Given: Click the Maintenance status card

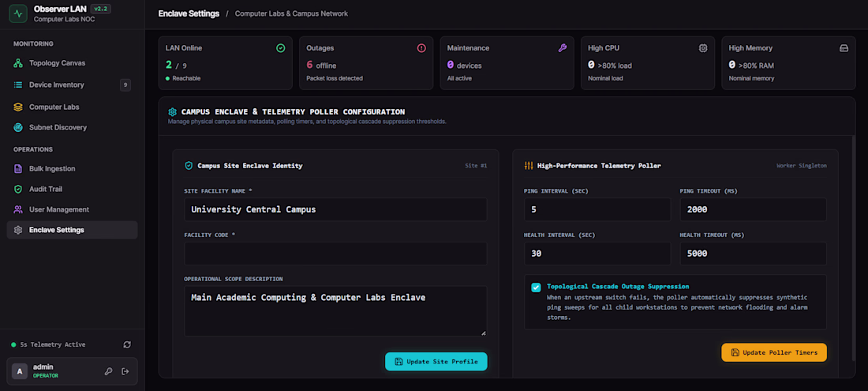Looking at the screenshot, I should click(x=507, y=63).
